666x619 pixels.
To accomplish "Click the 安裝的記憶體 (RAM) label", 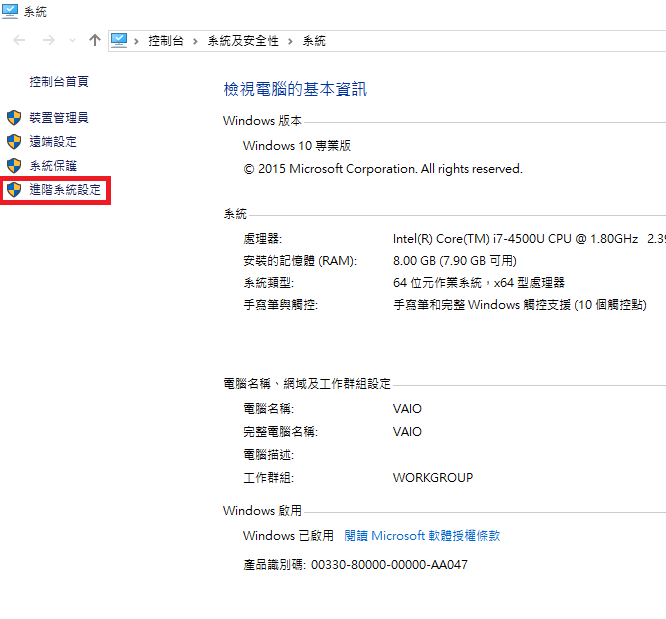I will 300,260.
